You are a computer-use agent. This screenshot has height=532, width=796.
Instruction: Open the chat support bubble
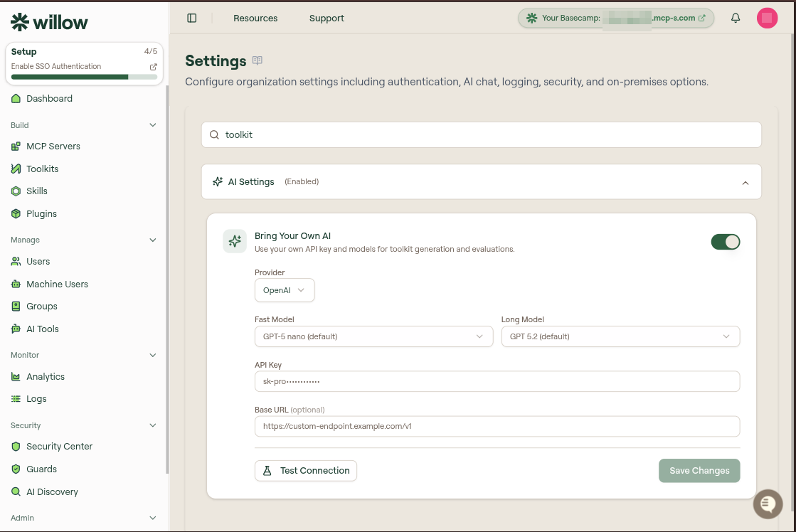768,504
